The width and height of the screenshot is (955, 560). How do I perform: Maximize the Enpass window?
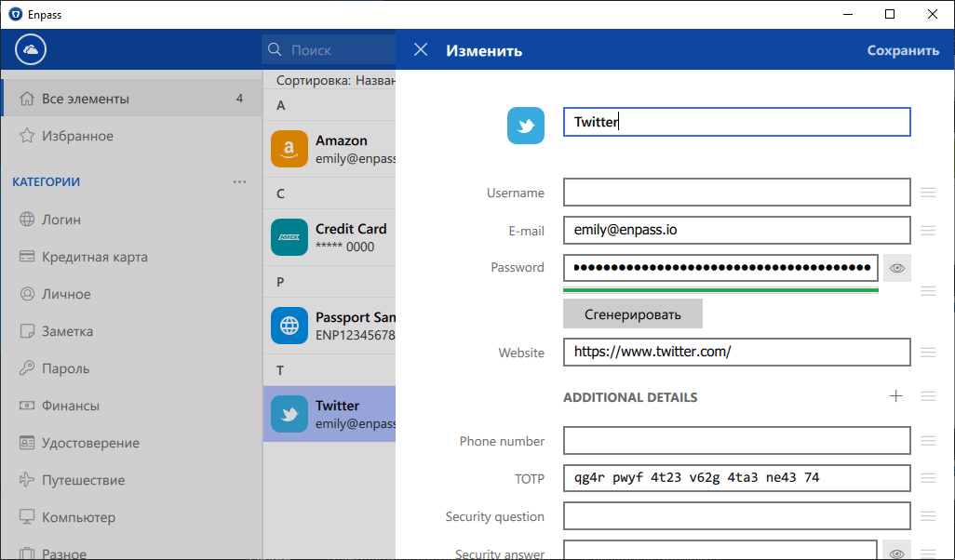pyautogui.click(x=890, y=14)
